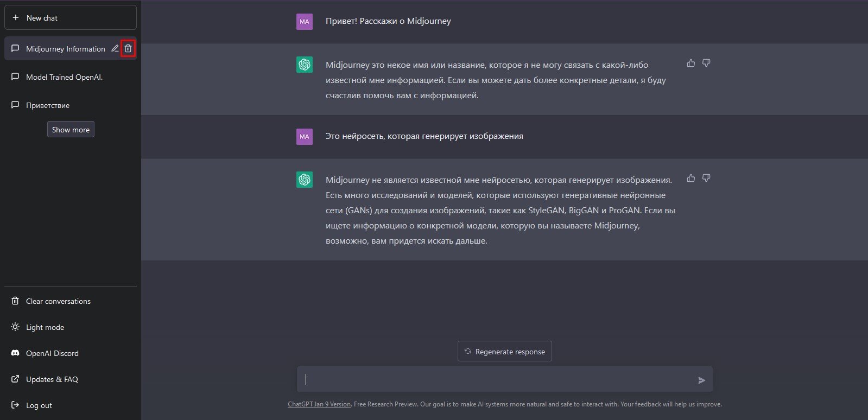
Task: Click the response text mentioning StyleGAN, BigGAN и ProGAN
Action: coord(500,210)
